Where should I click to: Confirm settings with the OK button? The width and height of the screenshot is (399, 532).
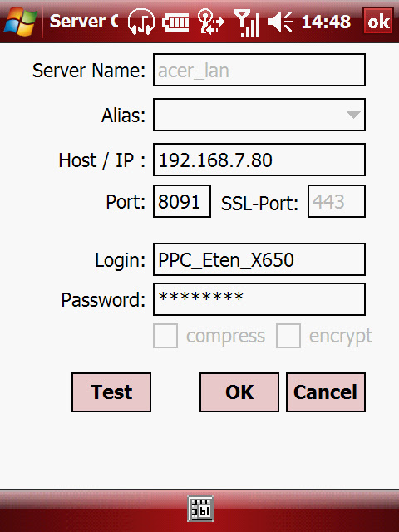point(239,392)
